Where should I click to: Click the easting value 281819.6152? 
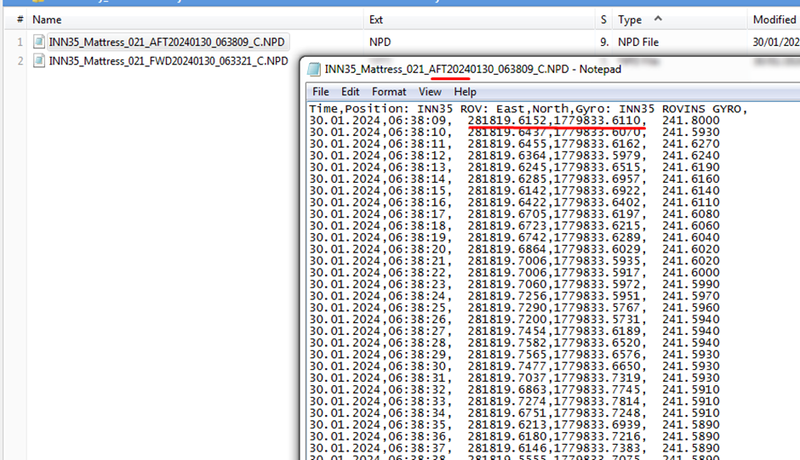pos(507,120)
